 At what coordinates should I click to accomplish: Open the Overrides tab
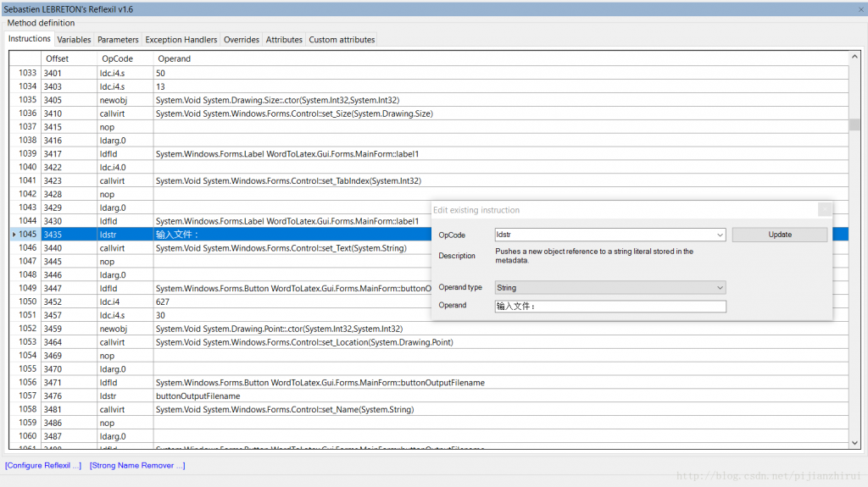[242, 40]
